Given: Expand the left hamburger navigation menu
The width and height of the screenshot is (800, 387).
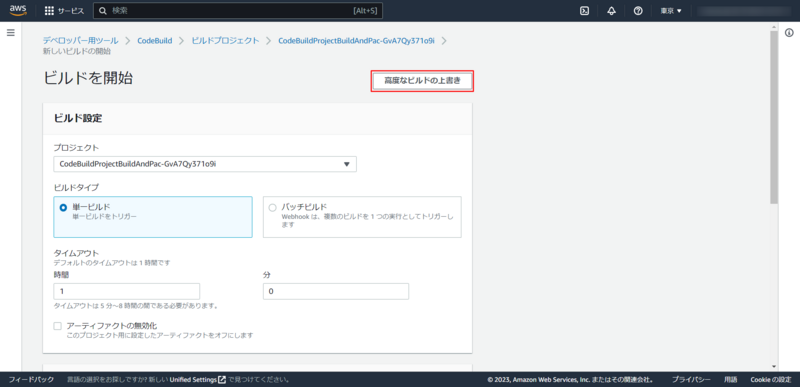Looking at the screenshot, I should (11, 33).
